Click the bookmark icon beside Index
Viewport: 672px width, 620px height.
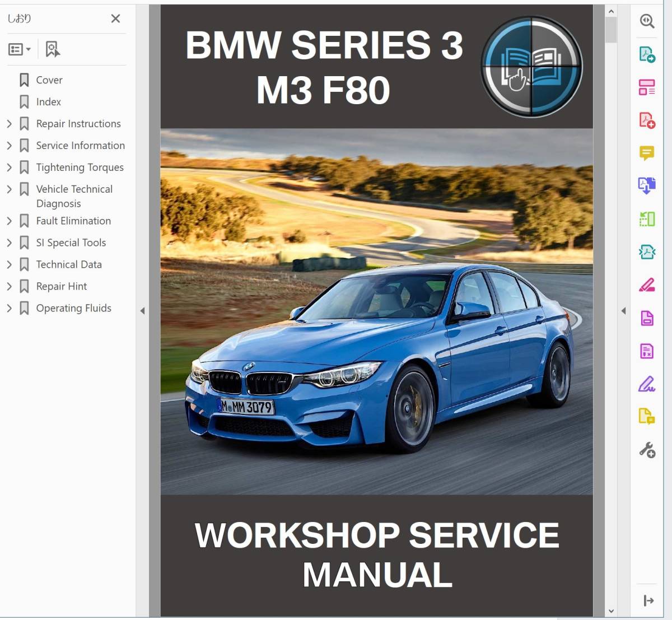[24, 102]
